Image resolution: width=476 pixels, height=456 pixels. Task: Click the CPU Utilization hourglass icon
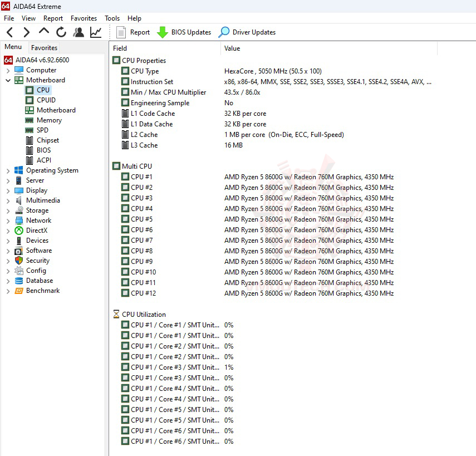(116, 314)
